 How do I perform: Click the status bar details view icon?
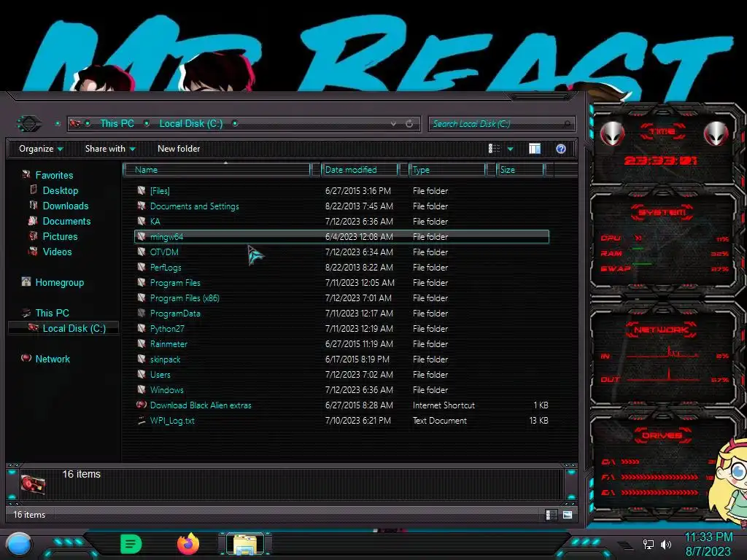click(551, 515)
